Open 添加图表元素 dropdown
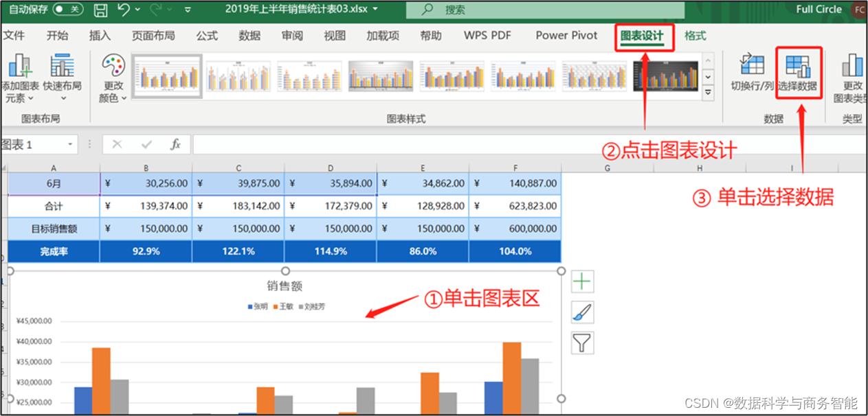 (x=21, y=79)
